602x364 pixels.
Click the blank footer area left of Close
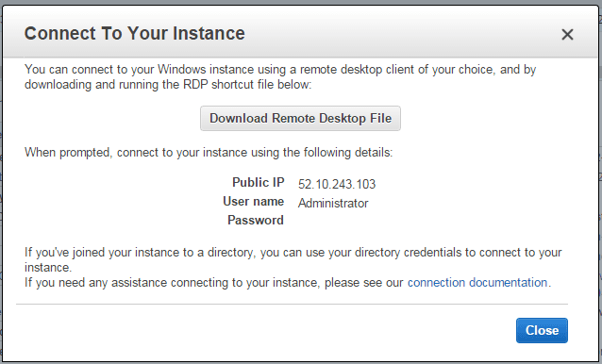coord(265,331)
